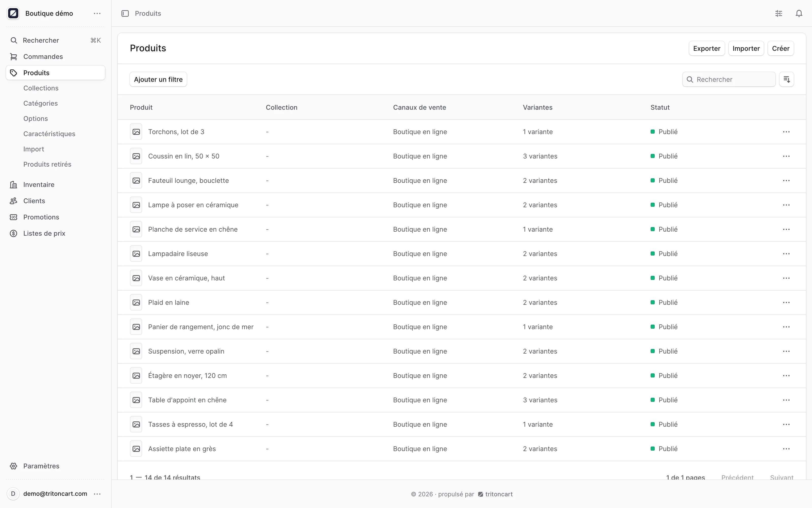Click the Produits tag icon
812x508 pixels.
(13, 73)
